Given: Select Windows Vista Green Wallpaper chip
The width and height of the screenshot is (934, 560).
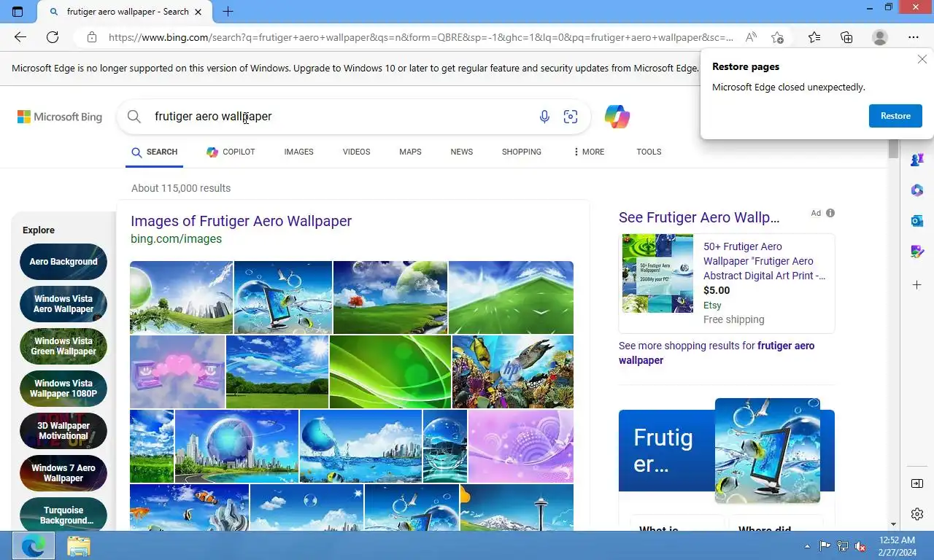Looking at the screenshot, I should (63, 346).
